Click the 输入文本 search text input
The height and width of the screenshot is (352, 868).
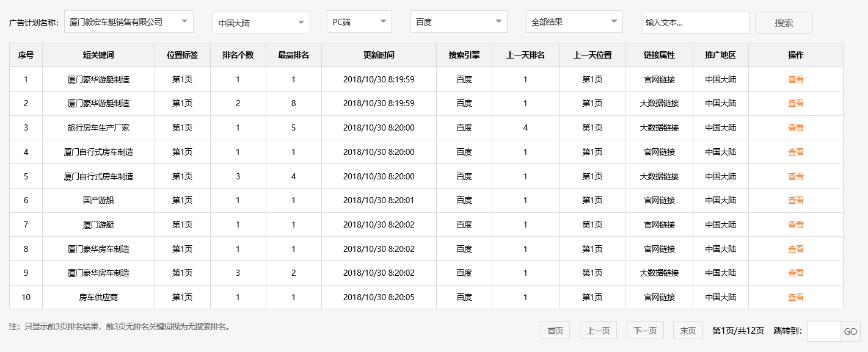tap(696, 22)
